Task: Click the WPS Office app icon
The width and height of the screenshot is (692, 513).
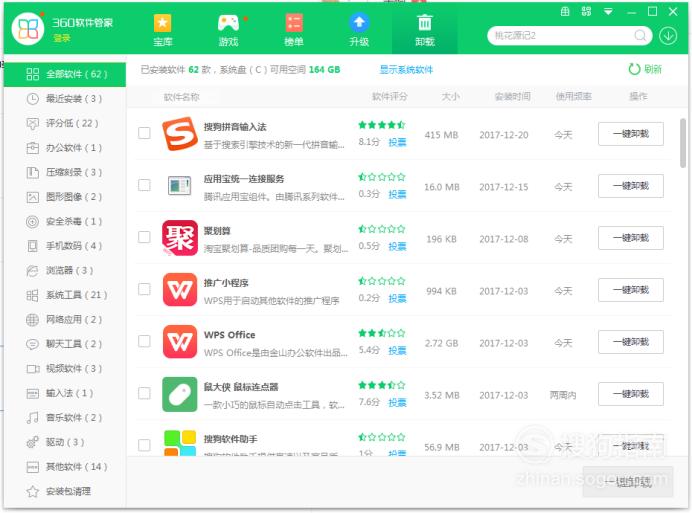Action: coord(180,342)
